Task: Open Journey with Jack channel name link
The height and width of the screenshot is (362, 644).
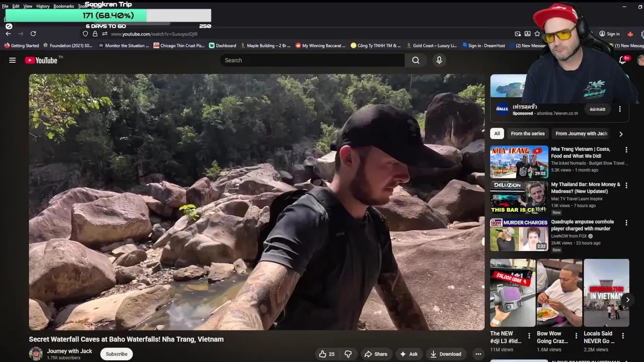Action: click(x=69, y=351)
